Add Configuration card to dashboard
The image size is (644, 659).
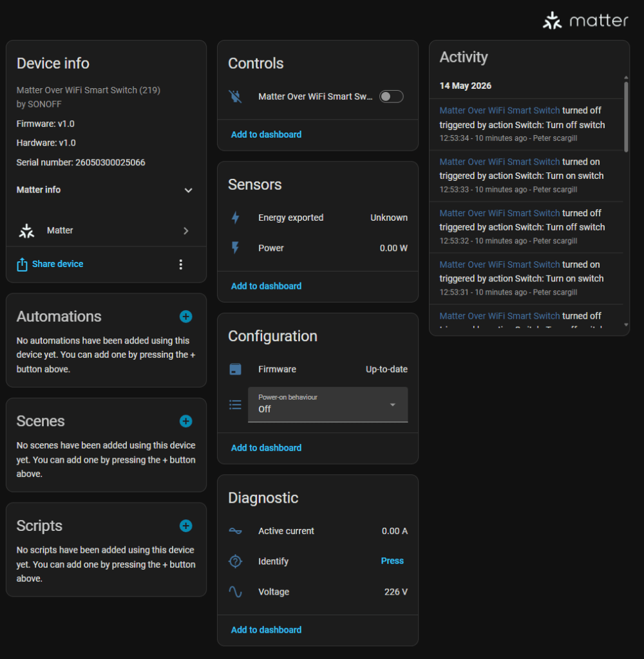tap(266, 448)
